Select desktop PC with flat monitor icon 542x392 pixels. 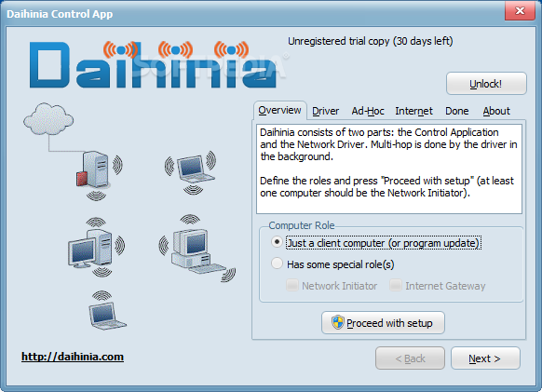(90, 249)
